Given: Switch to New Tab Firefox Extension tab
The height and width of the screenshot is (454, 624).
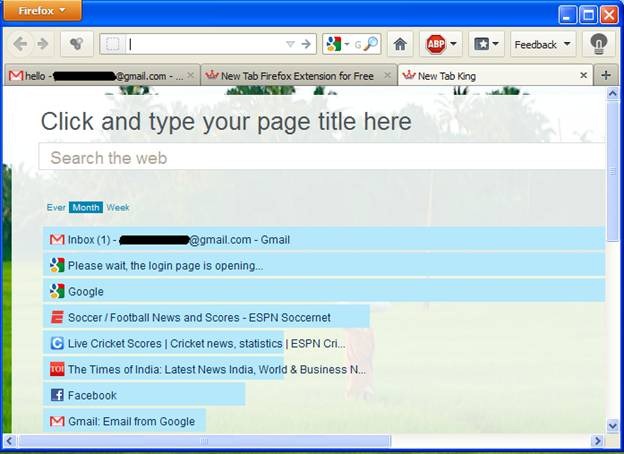Looking at the screenshot, I should (298, 76).
